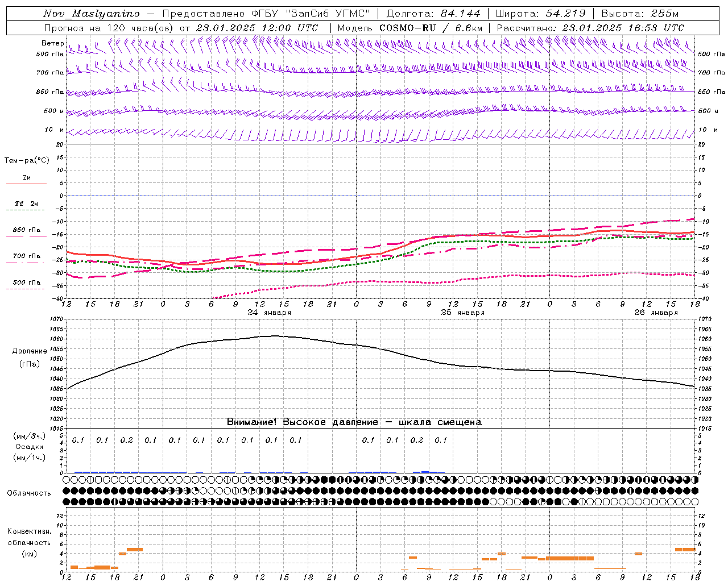This screenshot has height=582, width=728.
Task: Click the Долгота: 84.144 value
Action: [x=433, y=14]
